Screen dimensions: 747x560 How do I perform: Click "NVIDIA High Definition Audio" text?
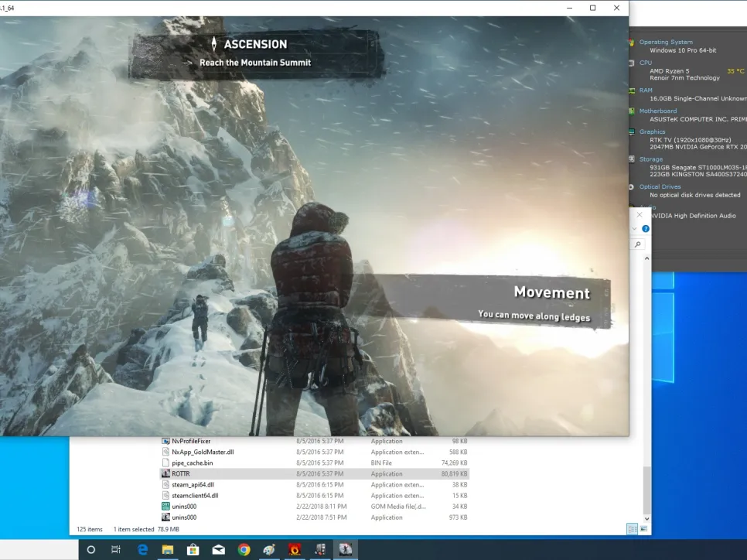pos(694,216)
